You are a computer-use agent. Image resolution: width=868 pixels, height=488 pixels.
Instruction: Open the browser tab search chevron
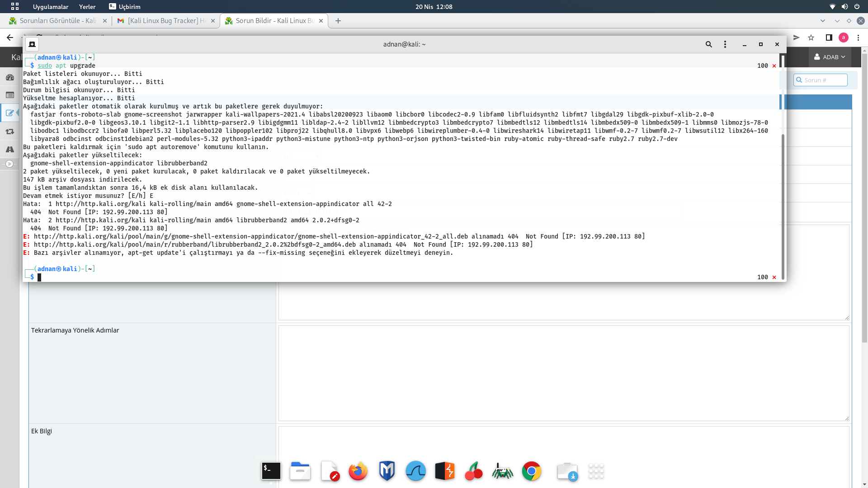[x=823, y=21]
